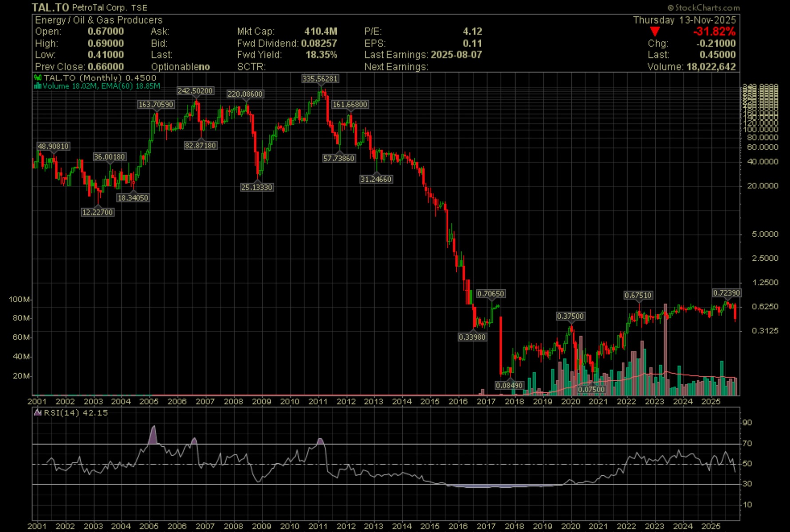
Task: Click the 0.37500 high price label
Action: pos(570,316)
